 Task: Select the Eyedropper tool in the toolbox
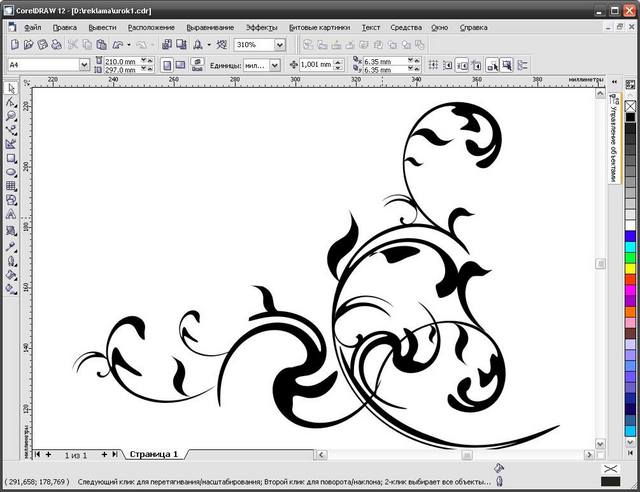tap(11, 247)
